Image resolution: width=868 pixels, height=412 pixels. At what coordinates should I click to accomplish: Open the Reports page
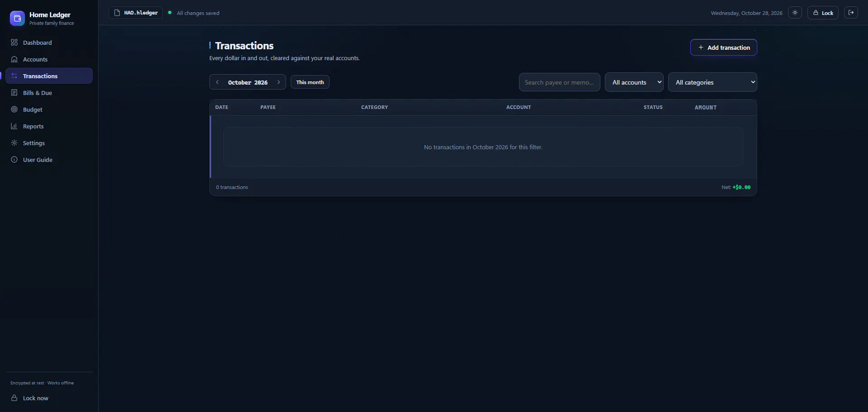click(x=49, y=126)
